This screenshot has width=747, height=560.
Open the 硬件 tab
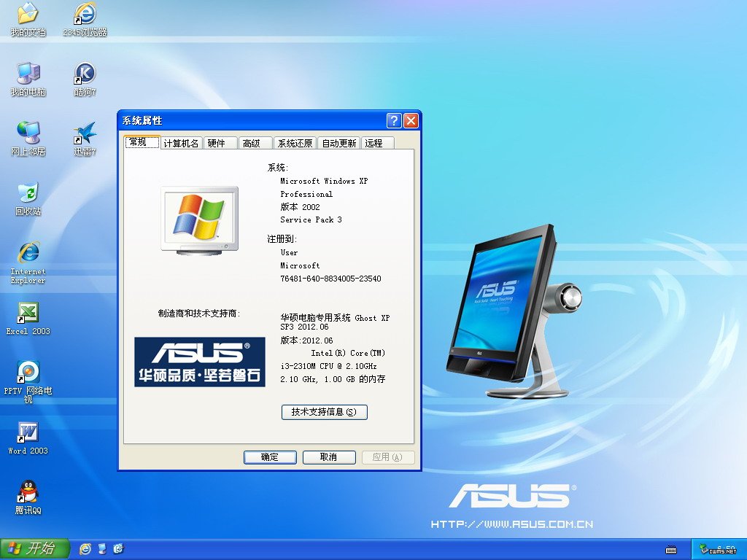[220, 142]
